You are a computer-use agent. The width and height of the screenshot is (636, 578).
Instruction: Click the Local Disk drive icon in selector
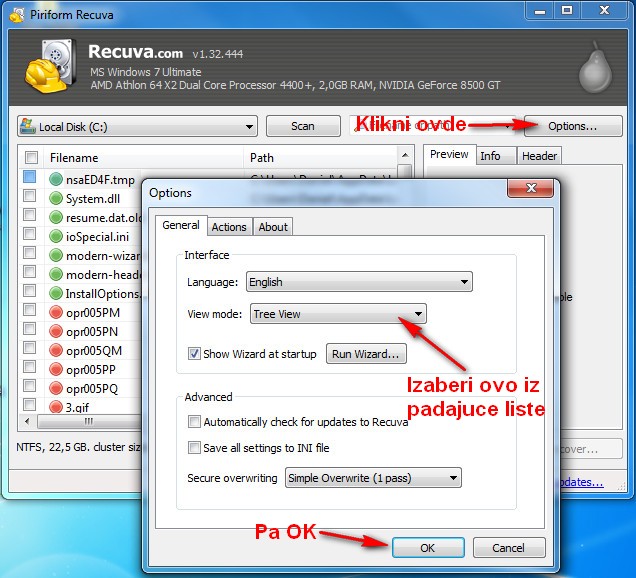click(28, 126)
